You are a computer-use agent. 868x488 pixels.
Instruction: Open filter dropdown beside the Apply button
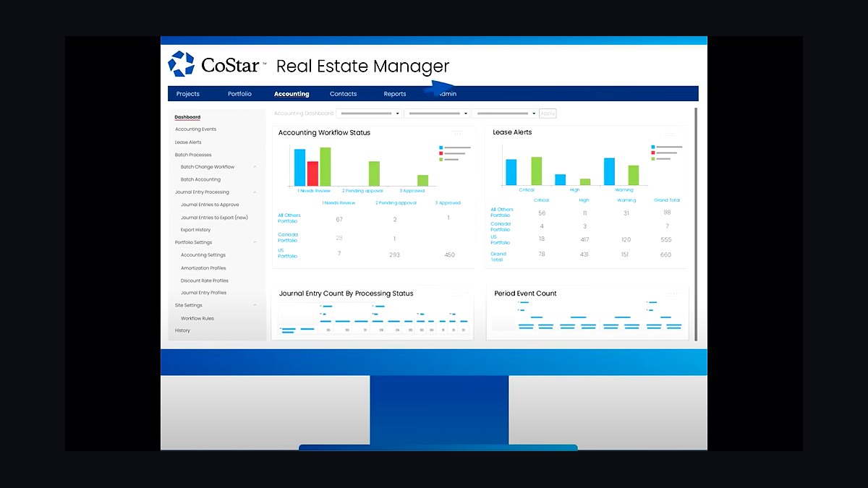pos(505,114)
